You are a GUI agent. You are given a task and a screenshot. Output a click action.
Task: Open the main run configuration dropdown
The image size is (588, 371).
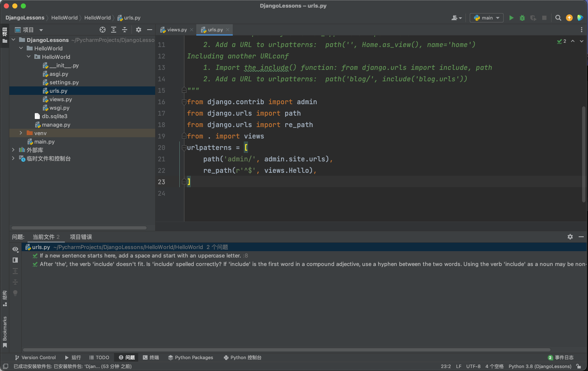487,18
